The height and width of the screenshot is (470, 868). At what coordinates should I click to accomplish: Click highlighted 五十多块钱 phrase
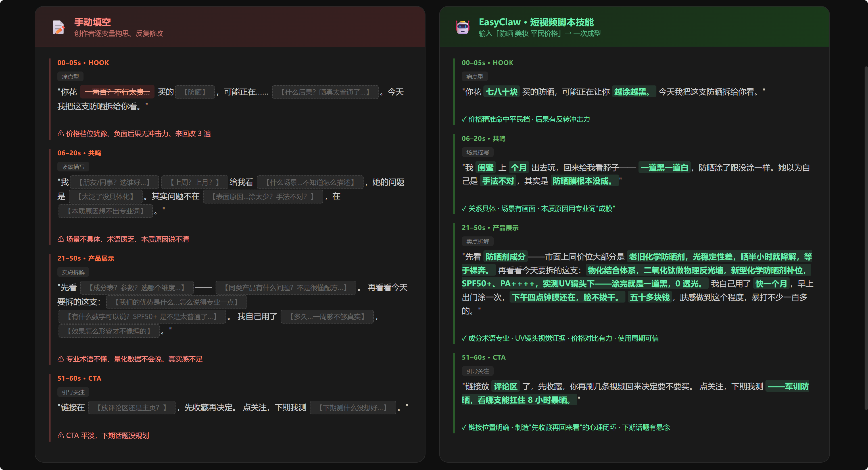pyautogui.click(x=650, y=297)
